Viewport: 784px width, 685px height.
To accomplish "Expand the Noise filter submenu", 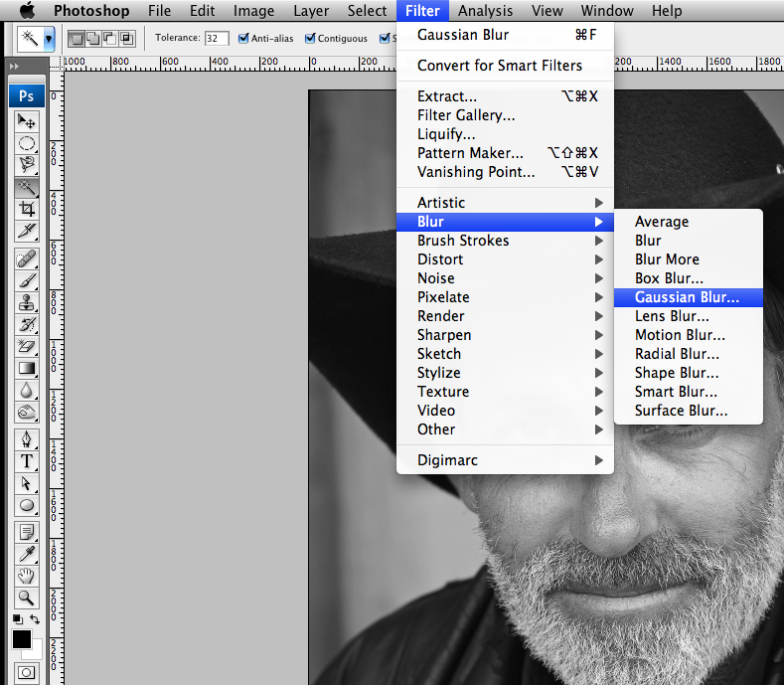I will pos(505,278).
